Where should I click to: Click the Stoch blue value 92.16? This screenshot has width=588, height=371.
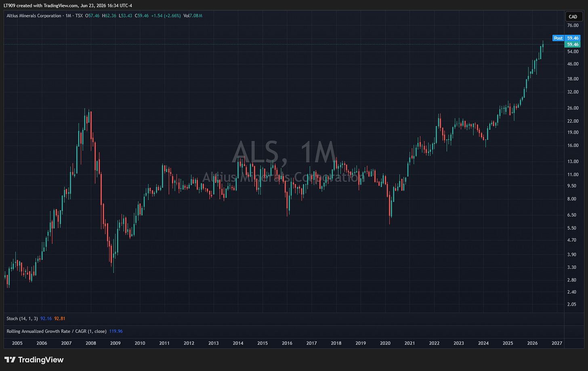coord(46,319)
